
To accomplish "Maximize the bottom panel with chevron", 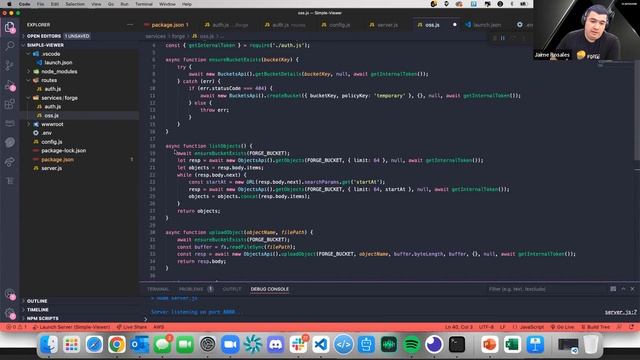I will click(x=623, y=289).
